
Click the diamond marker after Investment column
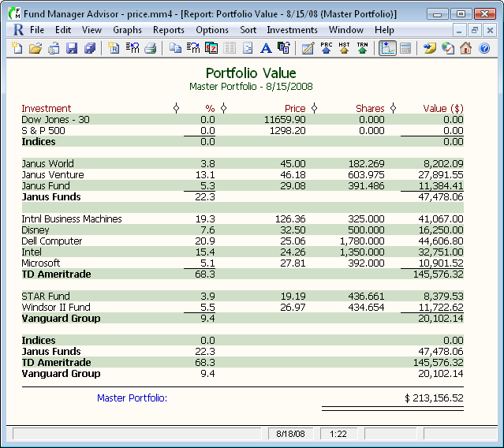click(x=176, y=108)
